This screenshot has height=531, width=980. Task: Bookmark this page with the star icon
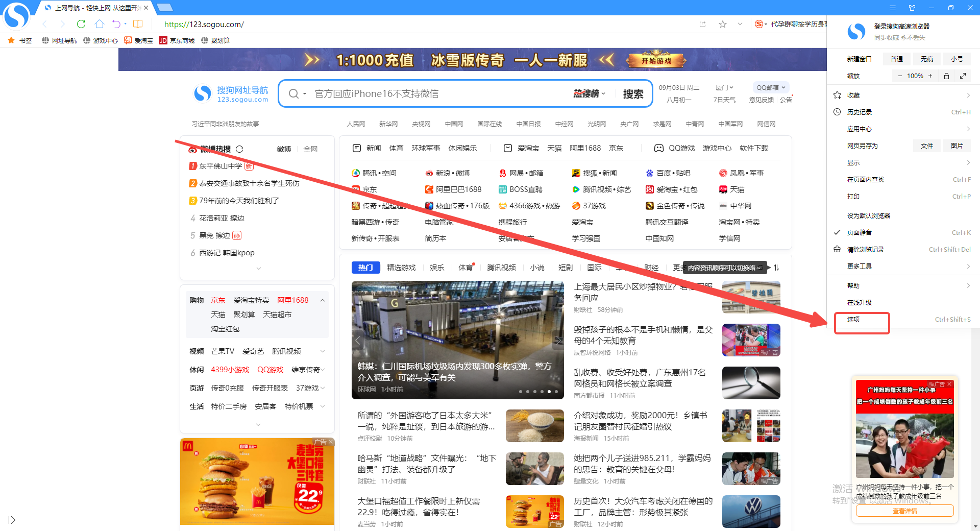click(x=723, y=24)
